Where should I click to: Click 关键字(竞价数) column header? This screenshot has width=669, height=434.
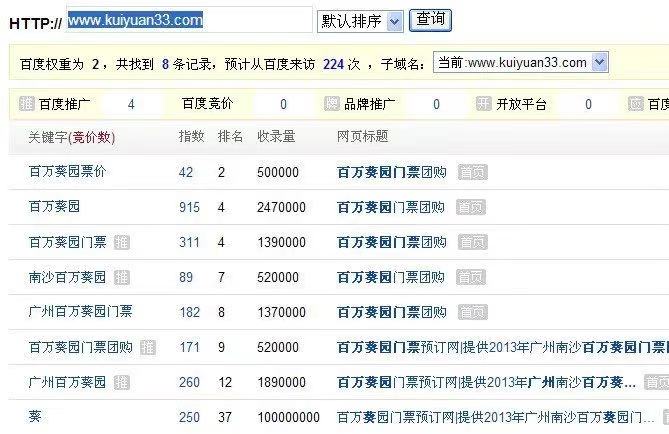point(72,137)
